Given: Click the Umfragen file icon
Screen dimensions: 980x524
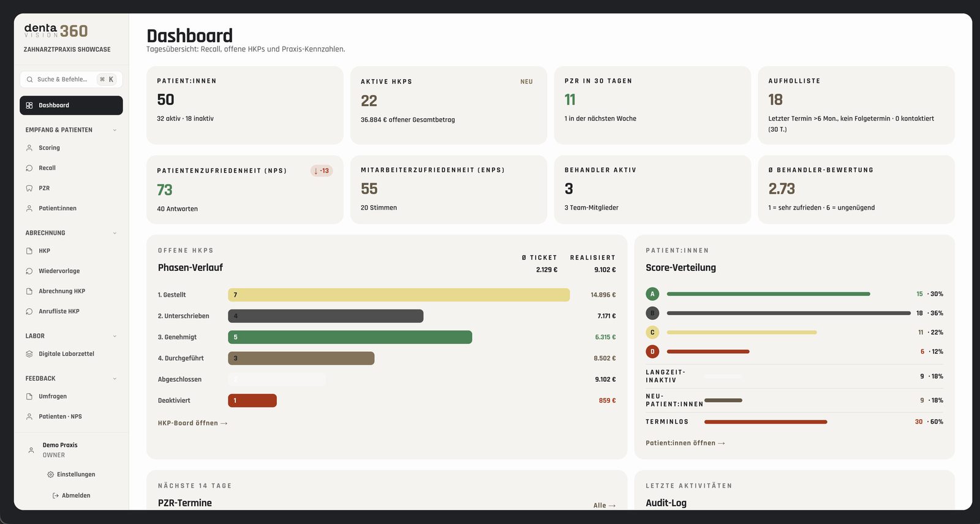Looking at the screenshot, I should (29, 397).
